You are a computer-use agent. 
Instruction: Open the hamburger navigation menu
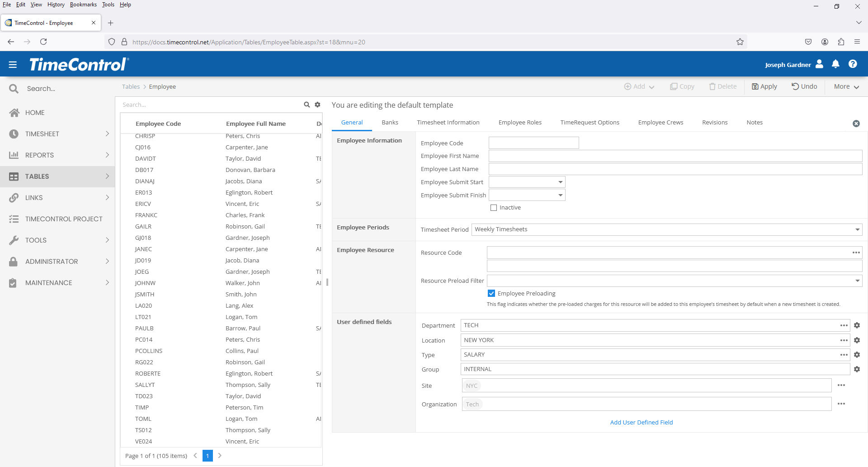coord(13,65)
